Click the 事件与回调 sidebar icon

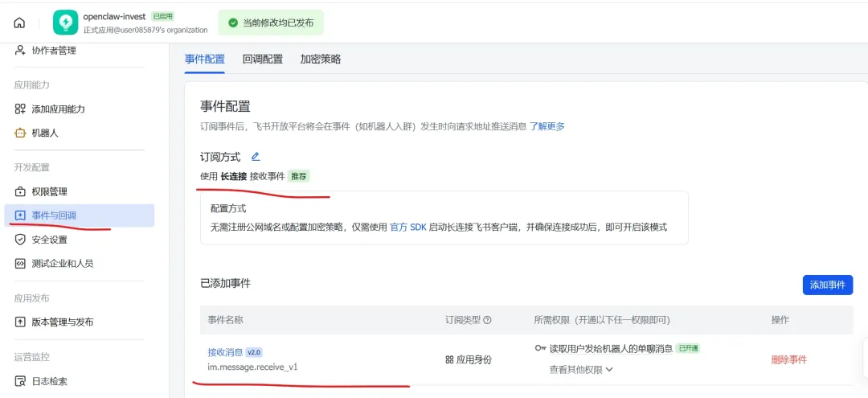coord(20,215)
